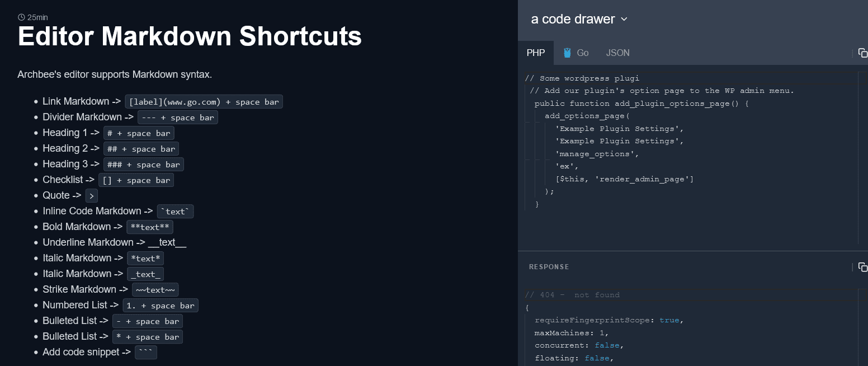Click the Link Markdown code chip
This screenshot has width=868, height=366.
coord(204,102)
